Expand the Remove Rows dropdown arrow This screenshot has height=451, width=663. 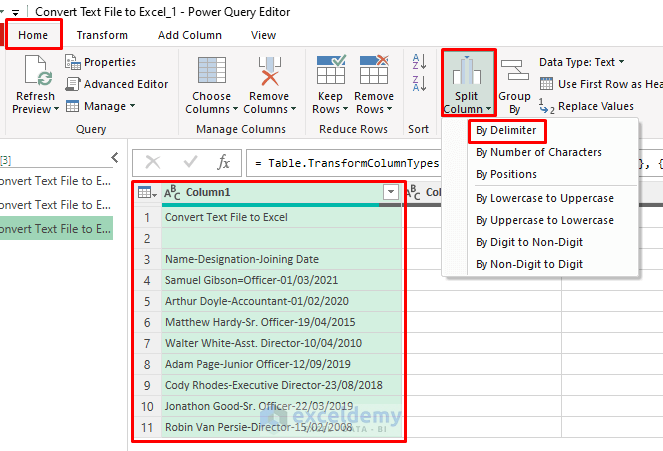(x=389, y=109)
